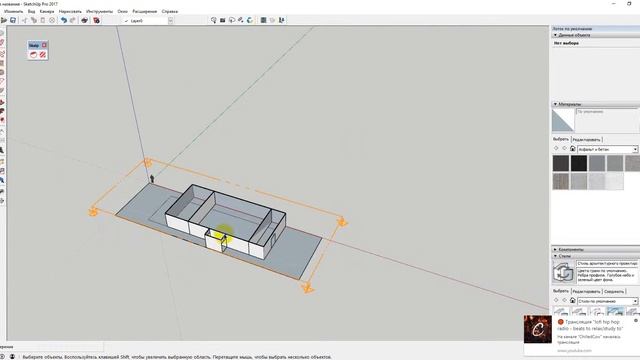Pick the third gray concrete swatch
This screenshot has height=360, width=640.
click(x=597, y=163)
